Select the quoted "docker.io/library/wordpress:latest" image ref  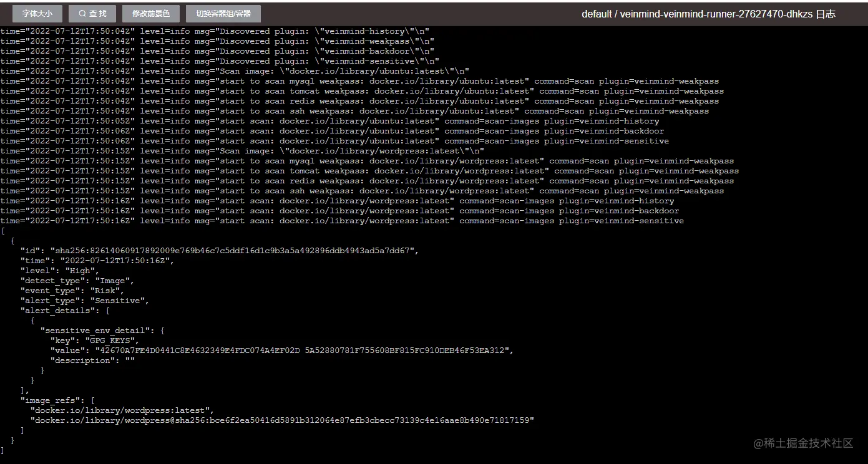click(x=122, y=410)
